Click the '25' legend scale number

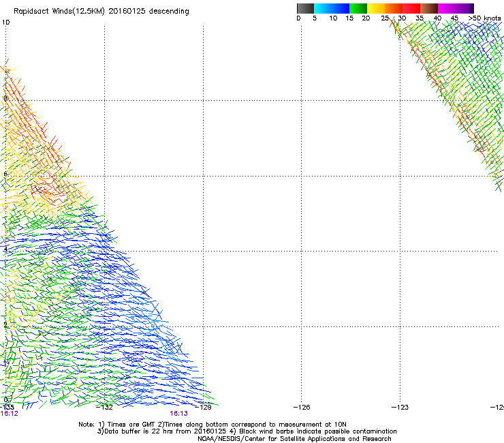385,18
